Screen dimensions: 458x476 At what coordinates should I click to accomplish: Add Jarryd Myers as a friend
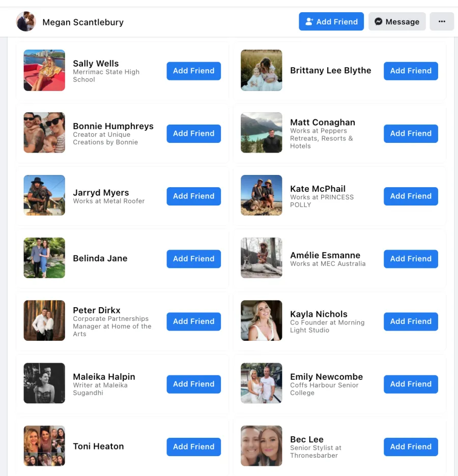[x=193, y=196]
